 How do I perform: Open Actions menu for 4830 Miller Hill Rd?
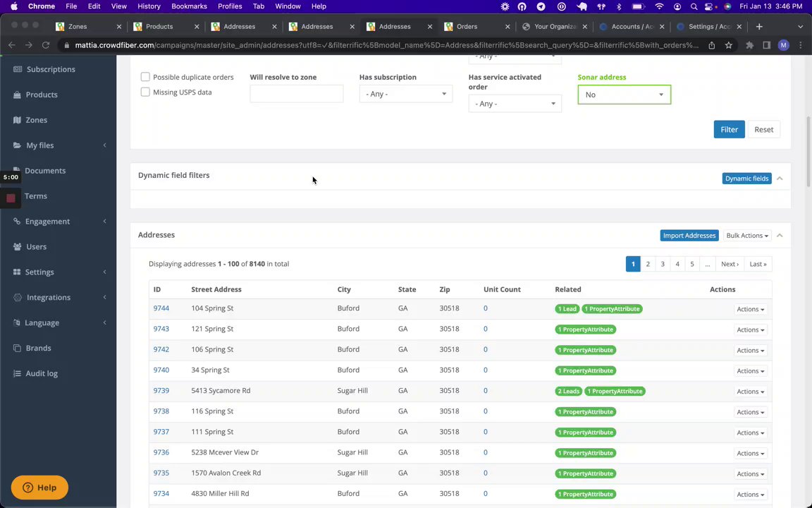751,495
